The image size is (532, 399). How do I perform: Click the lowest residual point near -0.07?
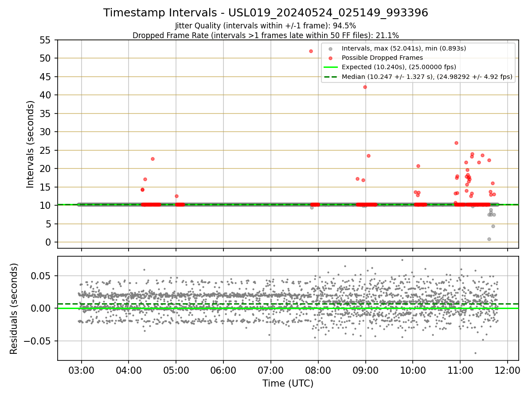pyautogui.click(x=475, y=353)
